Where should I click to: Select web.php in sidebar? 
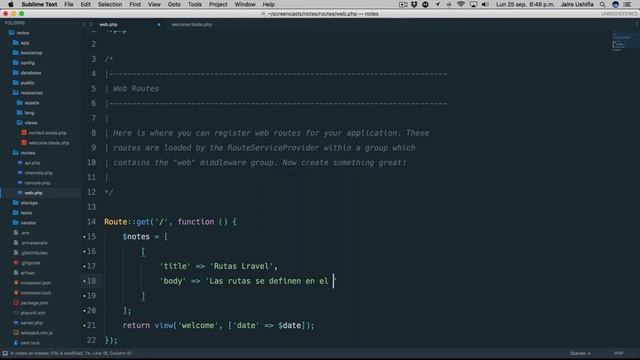pyautogui.click(x=30, y=193)
